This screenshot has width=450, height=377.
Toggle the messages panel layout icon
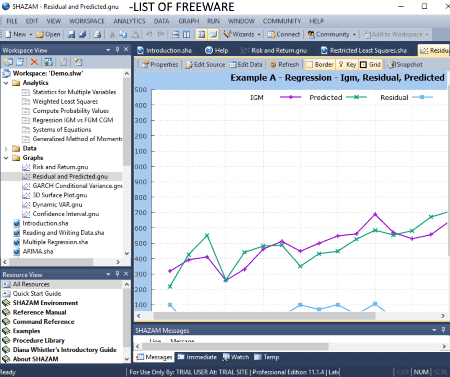coord(213,34)
